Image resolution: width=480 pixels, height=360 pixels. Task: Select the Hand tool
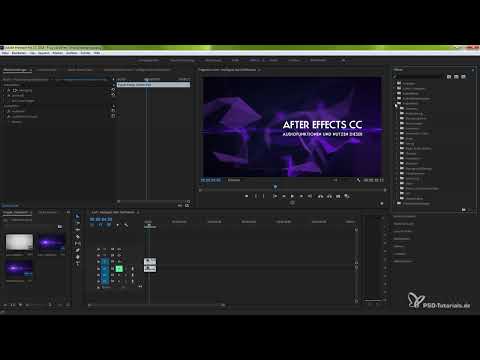[77, 257]
